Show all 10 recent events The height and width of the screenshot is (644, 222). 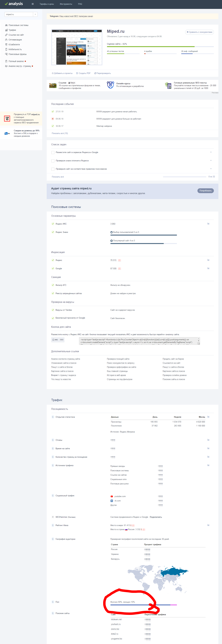pos(60,133)
